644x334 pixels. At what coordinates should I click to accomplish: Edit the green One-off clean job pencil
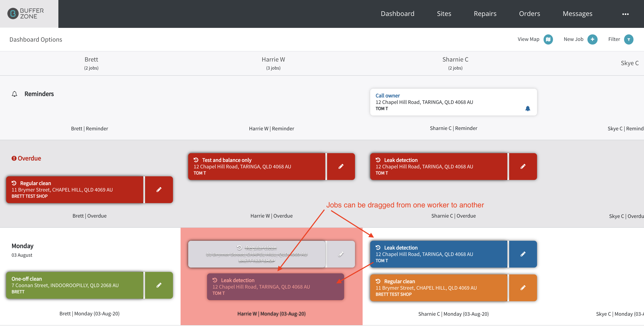pyautogui.click(x=159, y=285)
